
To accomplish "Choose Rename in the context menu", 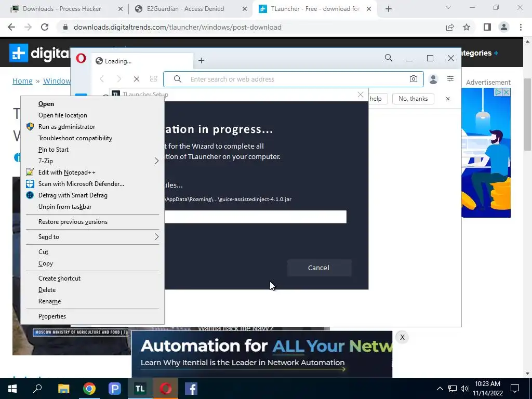I will coord(92,301).
